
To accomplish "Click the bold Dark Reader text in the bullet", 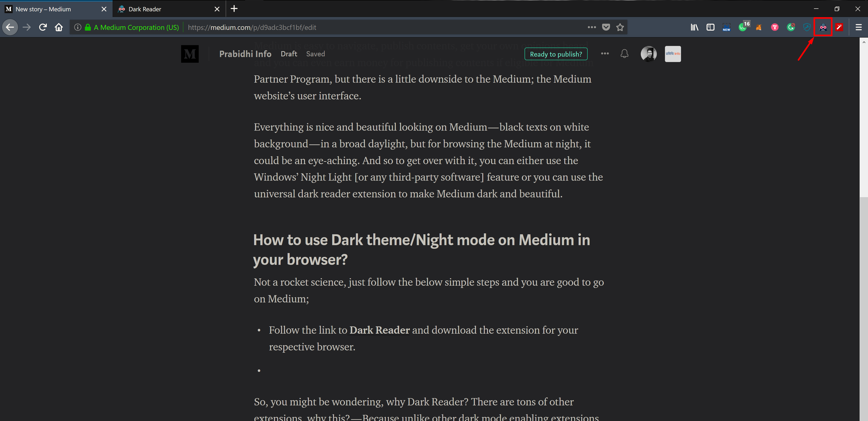I will point(379,330).
